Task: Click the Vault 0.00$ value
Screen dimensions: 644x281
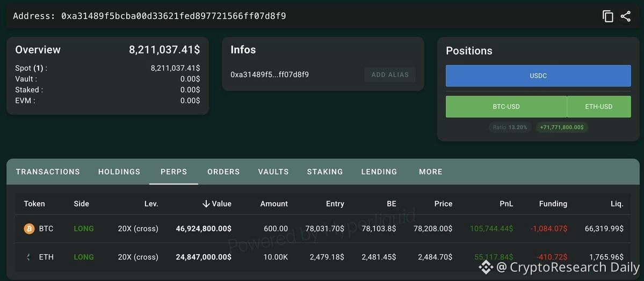Action: pyautogui.click(x=190, y=79)
